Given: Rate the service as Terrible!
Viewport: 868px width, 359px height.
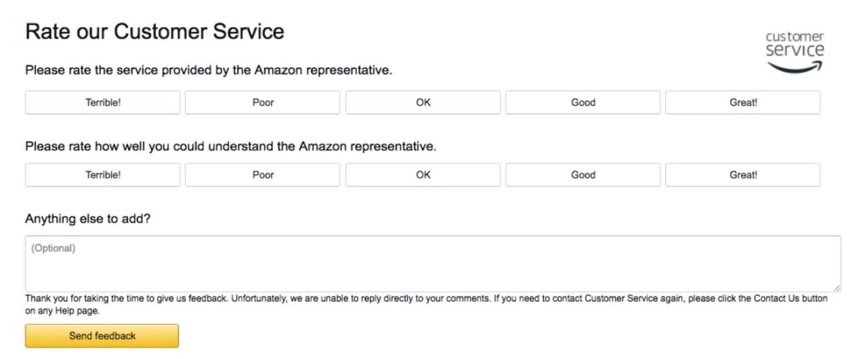Looking at the screenshot, I should (x=102, y=102).
